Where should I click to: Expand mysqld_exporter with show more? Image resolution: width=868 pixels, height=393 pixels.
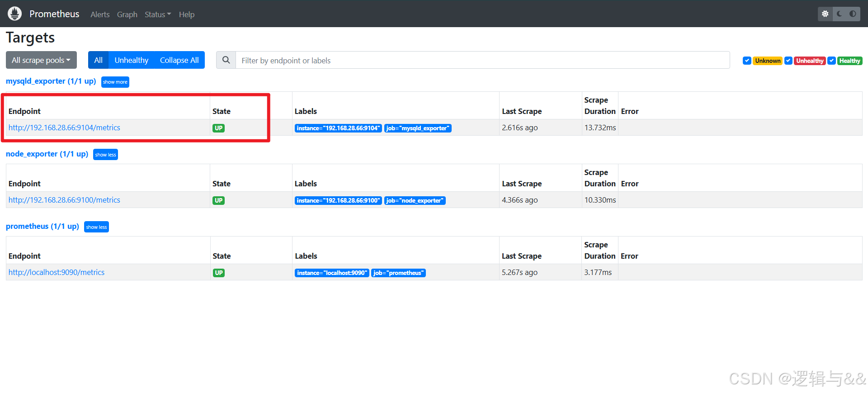pos(115,82)
